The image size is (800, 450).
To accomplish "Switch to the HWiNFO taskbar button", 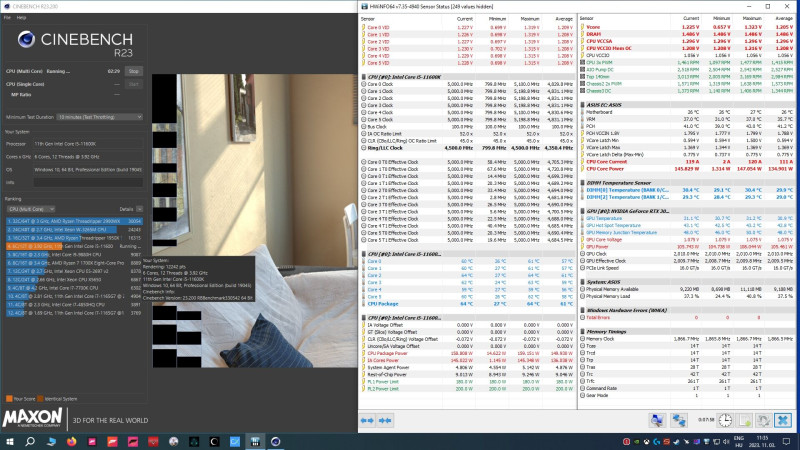I will click(x=255, y=441).
